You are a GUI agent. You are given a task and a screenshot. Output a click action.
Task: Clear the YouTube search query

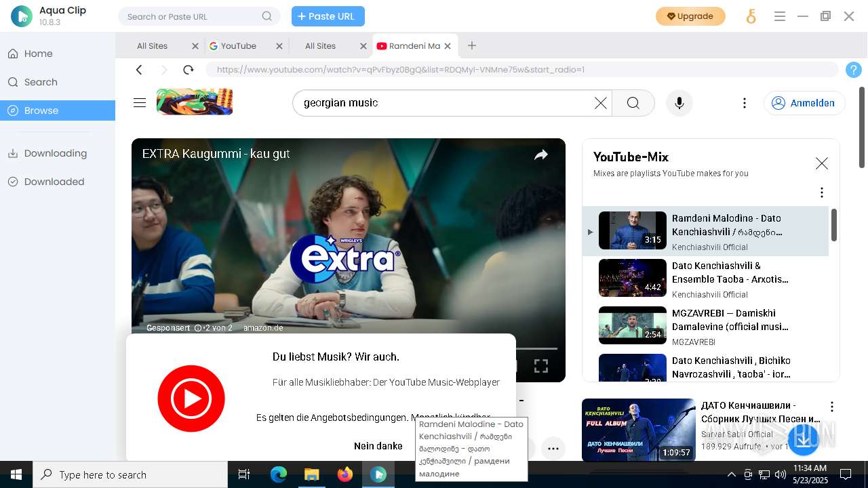coord(601,103)
